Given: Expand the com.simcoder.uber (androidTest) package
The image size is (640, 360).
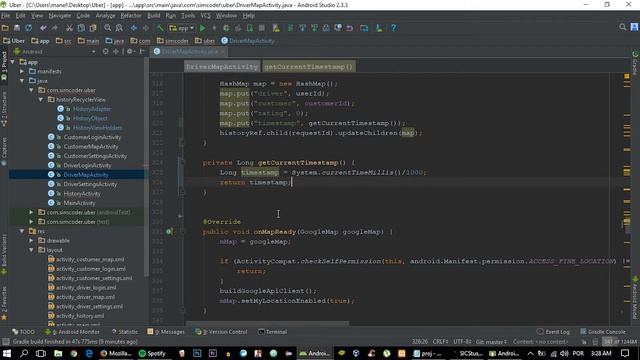Looking at the screenshot, I should (31, 212).
